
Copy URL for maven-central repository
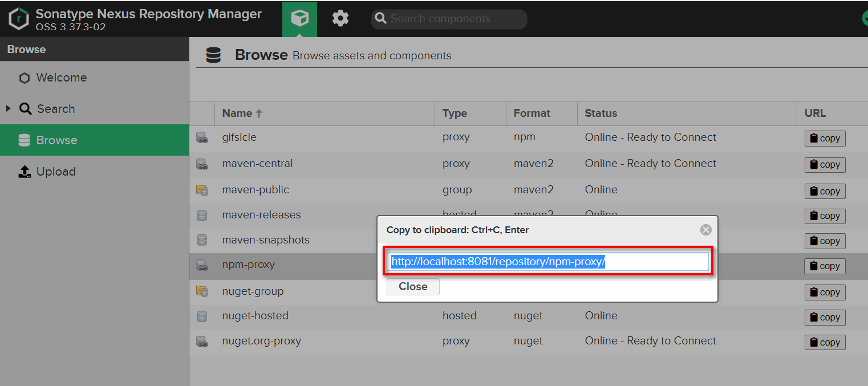click(825, 165)
